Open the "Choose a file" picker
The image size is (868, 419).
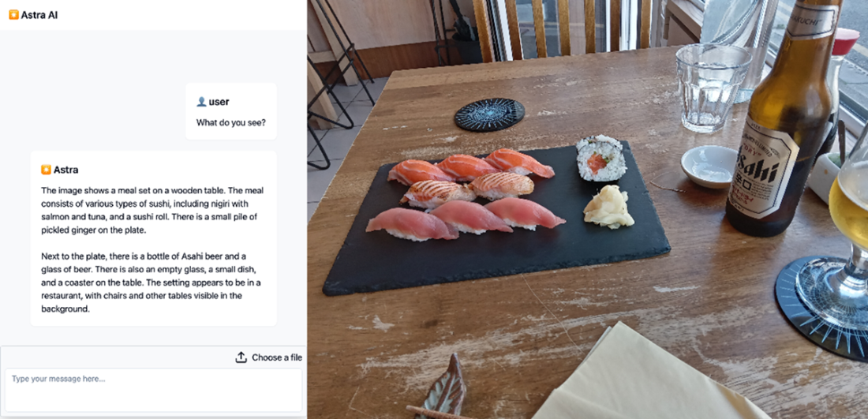(269, 357)
